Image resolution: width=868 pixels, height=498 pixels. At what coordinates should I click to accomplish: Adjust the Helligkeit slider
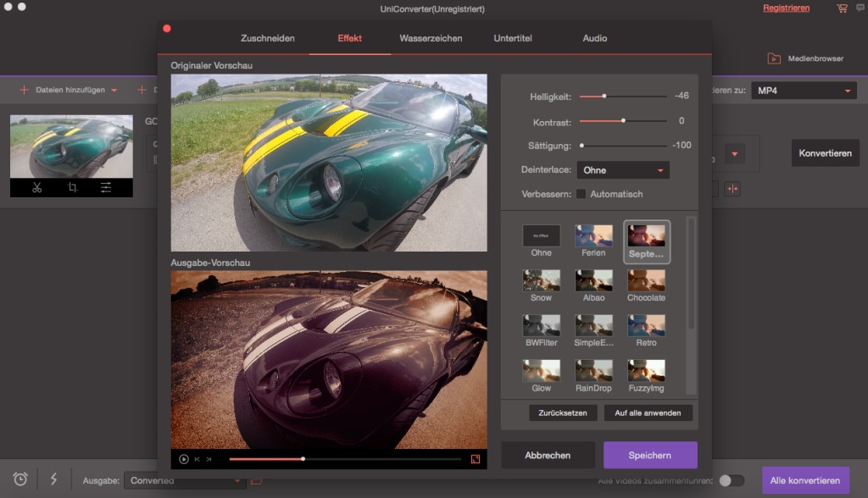(x=604, y=97)
